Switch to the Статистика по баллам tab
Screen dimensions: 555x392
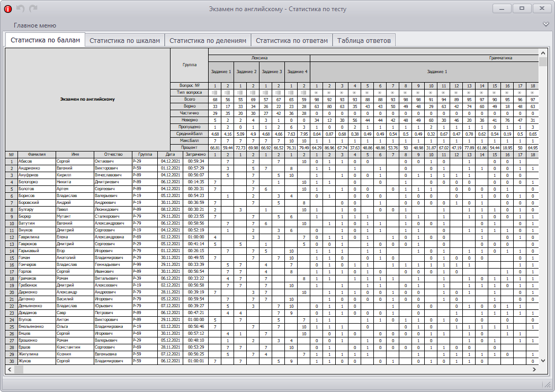click(x=46, y=40)
